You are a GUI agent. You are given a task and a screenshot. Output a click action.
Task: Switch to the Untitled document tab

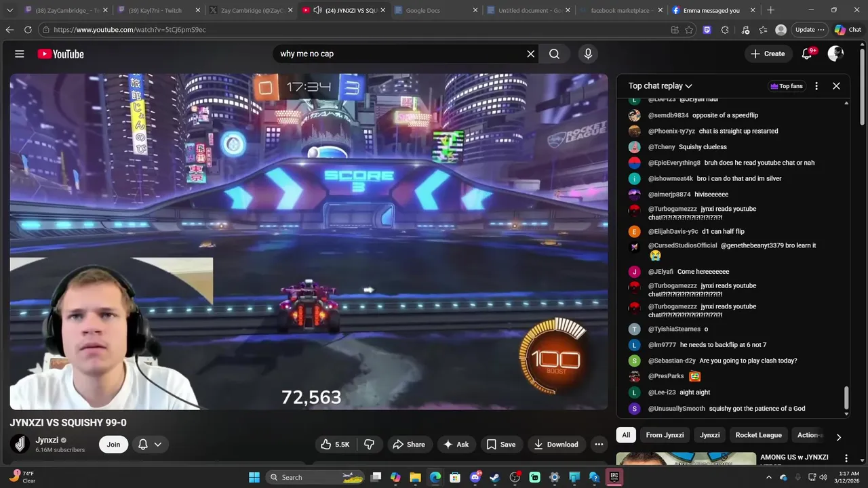click(x=529, y=10)
